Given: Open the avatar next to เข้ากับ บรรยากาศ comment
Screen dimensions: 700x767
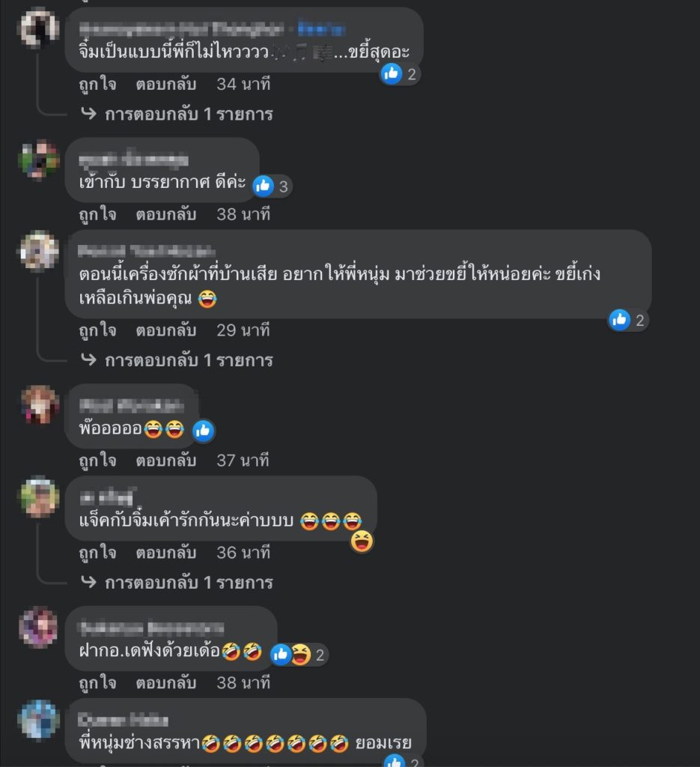Looking at the screenshot, I should [x=39, y=160].
